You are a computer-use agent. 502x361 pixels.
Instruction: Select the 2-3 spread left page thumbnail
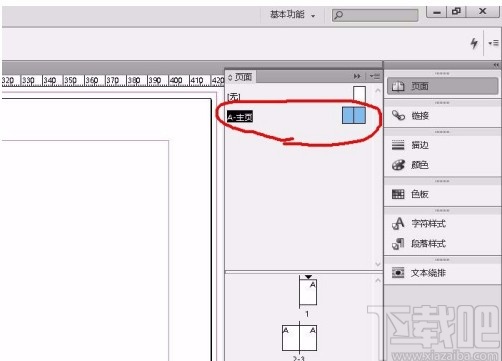[291, 338]
